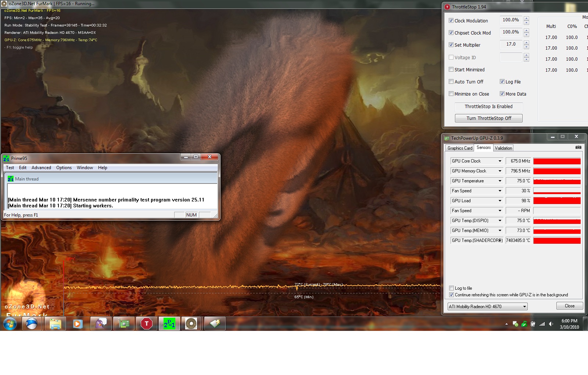Take a GPU-Z screenshot with camera icon
This screenshot has width=588, height=375.
point(578,147)
